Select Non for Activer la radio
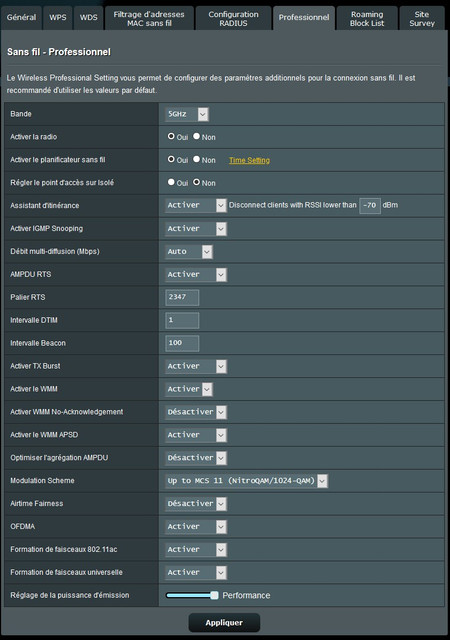 [196, 136]
